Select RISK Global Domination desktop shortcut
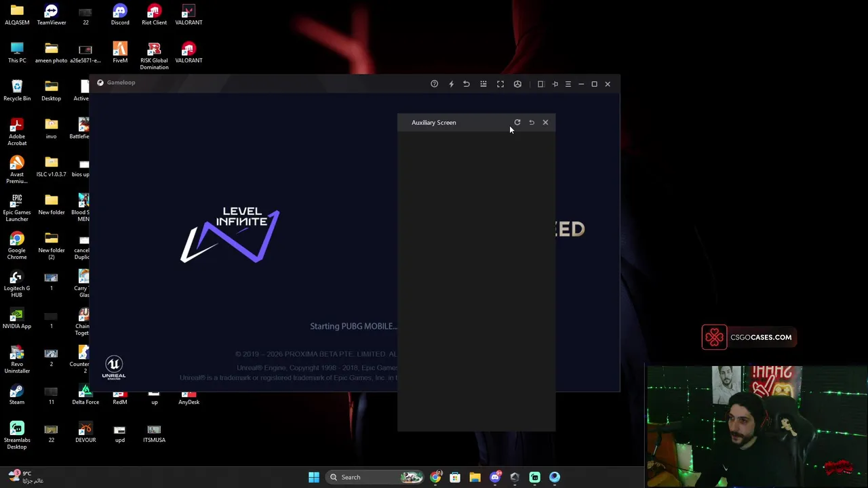Image resolution: width=868 pixels, height=488 pixels. pyautogui.click(x=154, y=56)
